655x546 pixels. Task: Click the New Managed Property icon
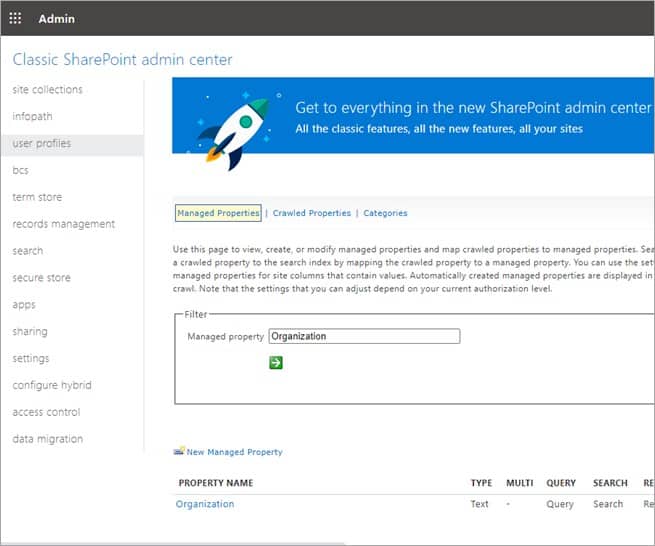180,452
